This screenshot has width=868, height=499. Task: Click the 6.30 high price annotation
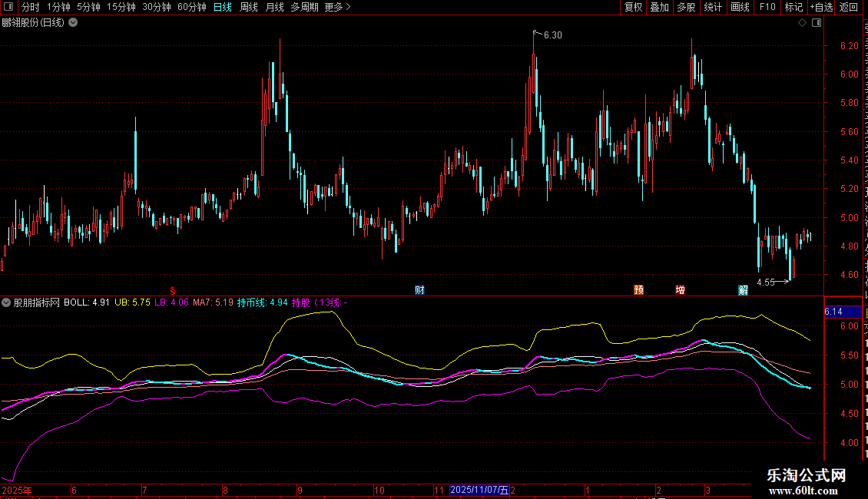(552, 35)
